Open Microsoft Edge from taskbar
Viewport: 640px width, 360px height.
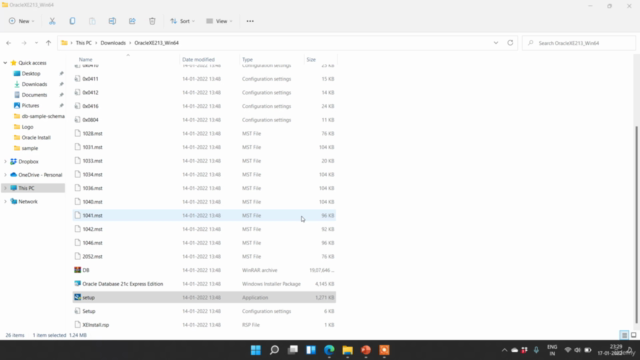click(329, 350)
